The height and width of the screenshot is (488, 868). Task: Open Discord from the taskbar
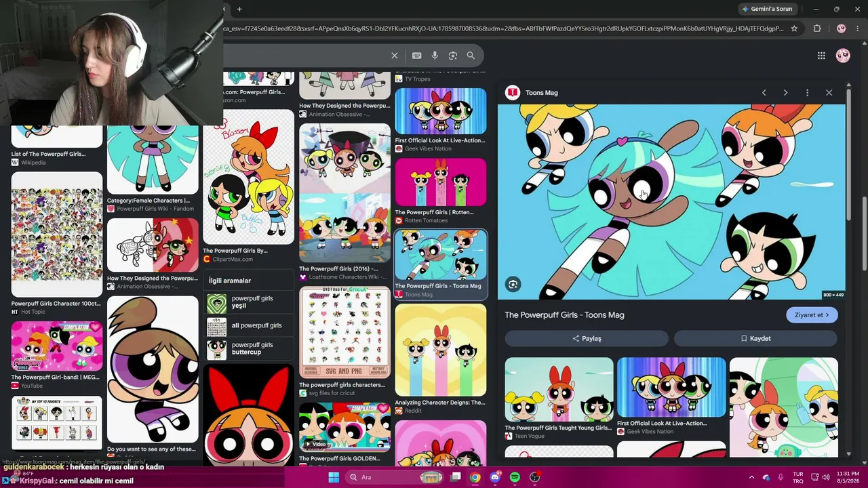[495, 477]
